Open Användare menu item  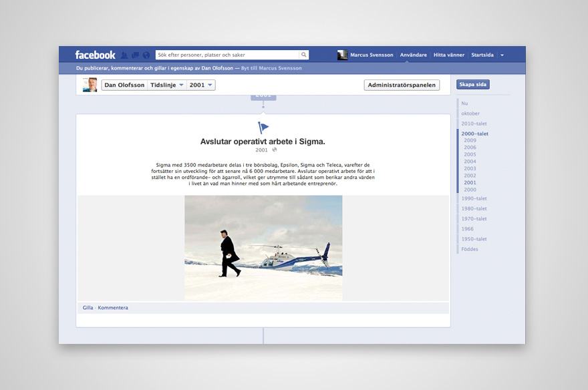(x=413, y=55)
